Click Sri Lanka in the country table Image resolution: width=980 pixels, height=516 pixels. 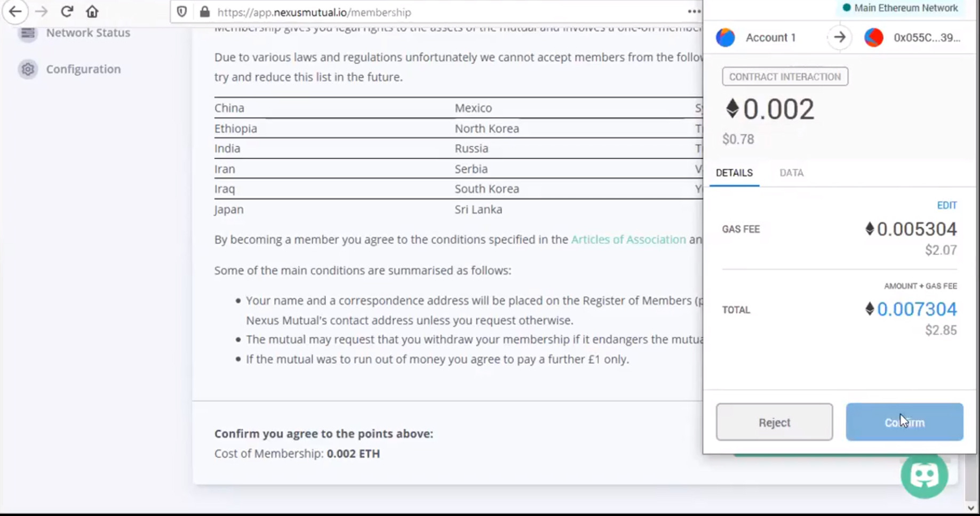478,209
